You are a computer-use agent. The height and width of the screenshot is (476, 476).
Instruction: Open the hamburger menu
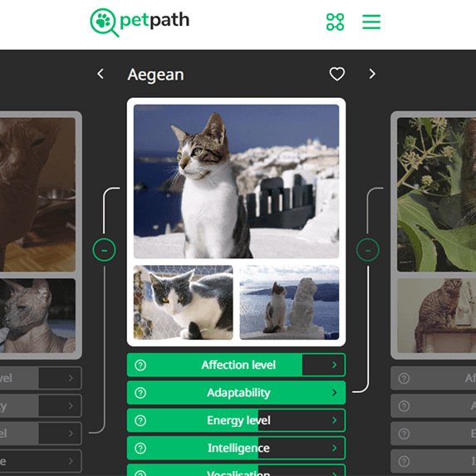(x=371, y=22)
